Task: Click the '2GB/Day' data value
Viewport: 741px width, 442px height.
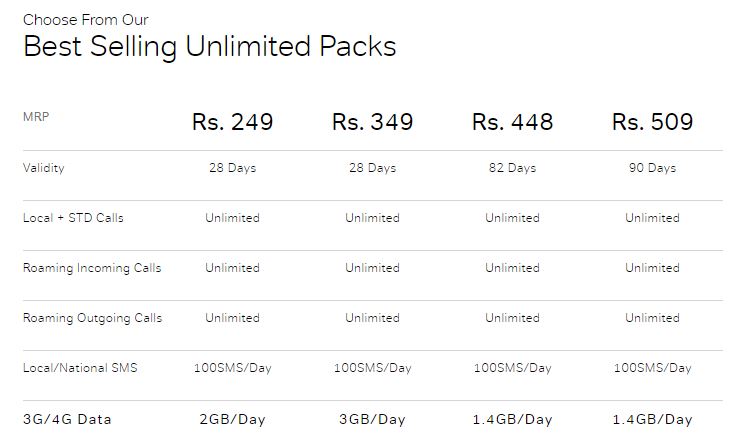Action: 233,419
